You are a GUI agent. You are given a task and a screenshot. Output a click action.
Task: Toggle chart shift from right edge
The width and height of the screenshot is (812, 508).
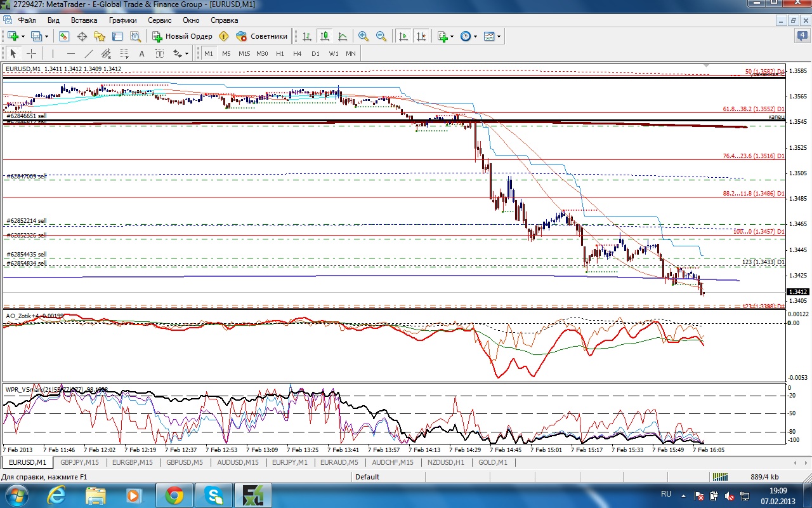pyautogui.click(x=421, y=36)
